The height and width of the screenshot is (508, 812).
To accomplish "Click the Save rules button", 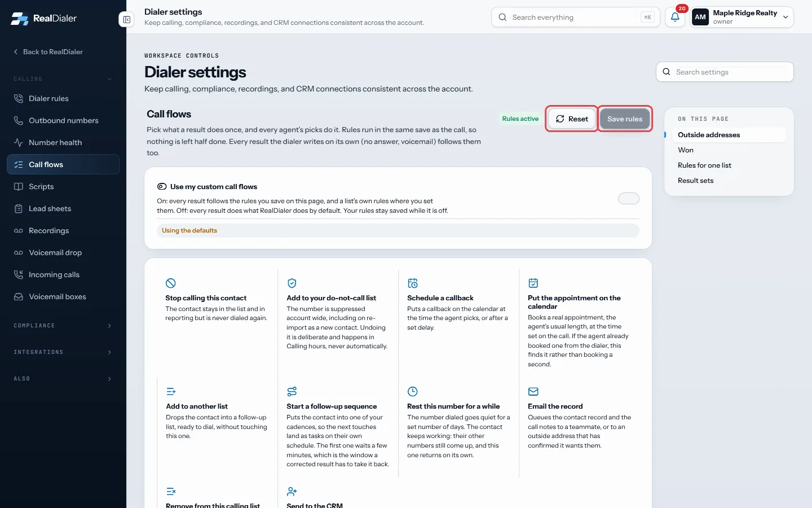I will coord(625,119).
